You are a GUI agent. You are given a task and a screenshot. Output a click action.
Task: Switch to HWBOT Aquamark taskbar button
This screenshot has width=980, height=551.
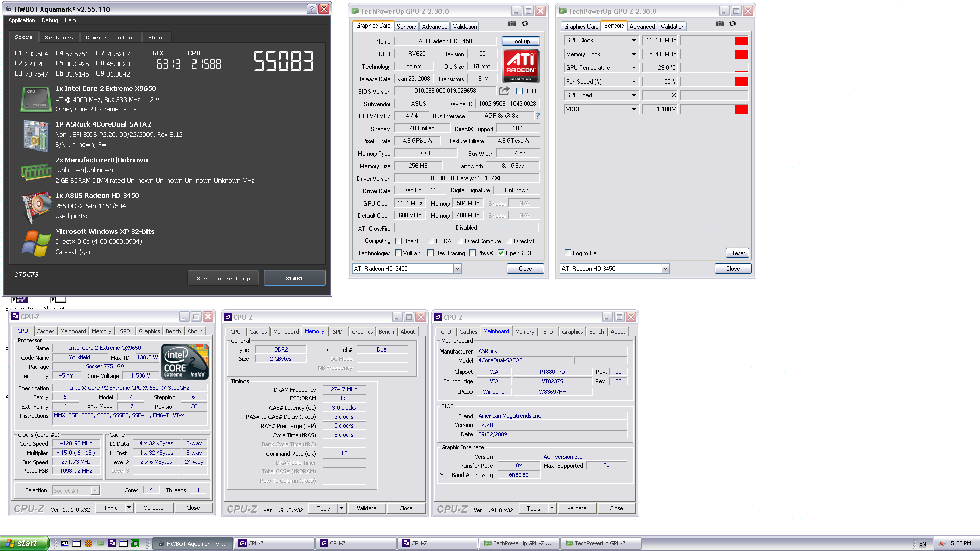click(x=193, y=543)
